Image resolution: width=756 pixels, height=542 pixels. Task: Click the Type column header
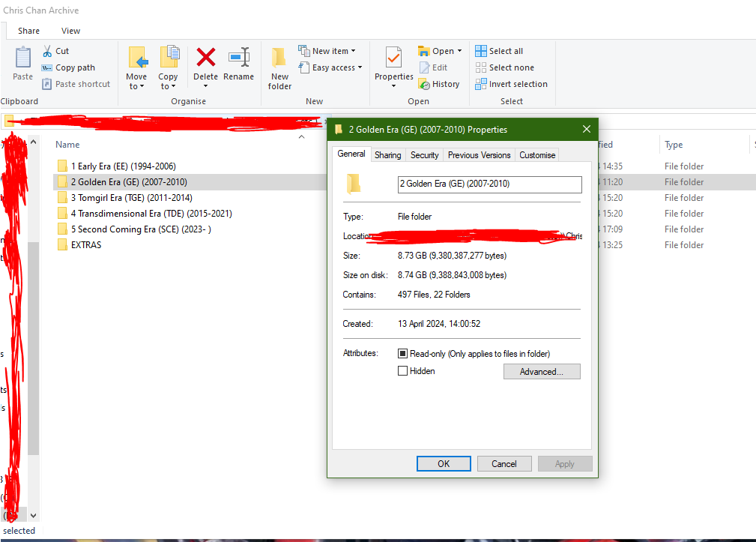[674, 145]
